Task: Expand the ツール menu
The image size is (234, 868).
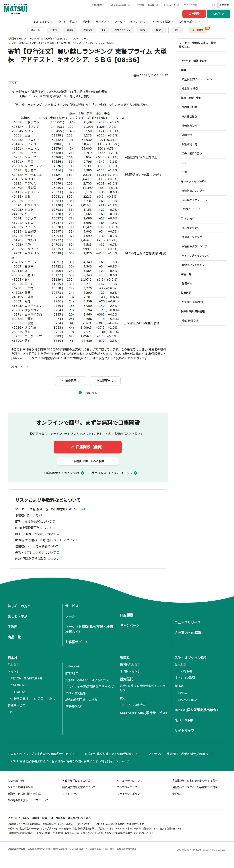Action: tap(120, 22)
